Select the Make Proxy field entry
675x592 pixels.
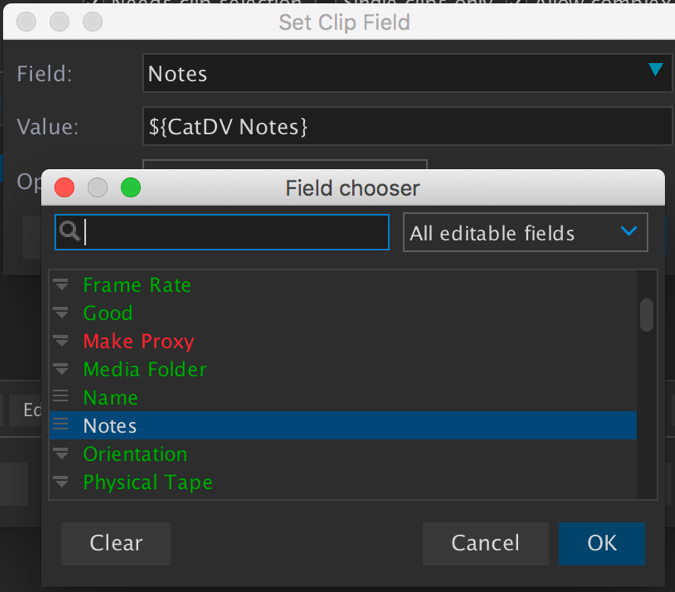pos(139,341)
